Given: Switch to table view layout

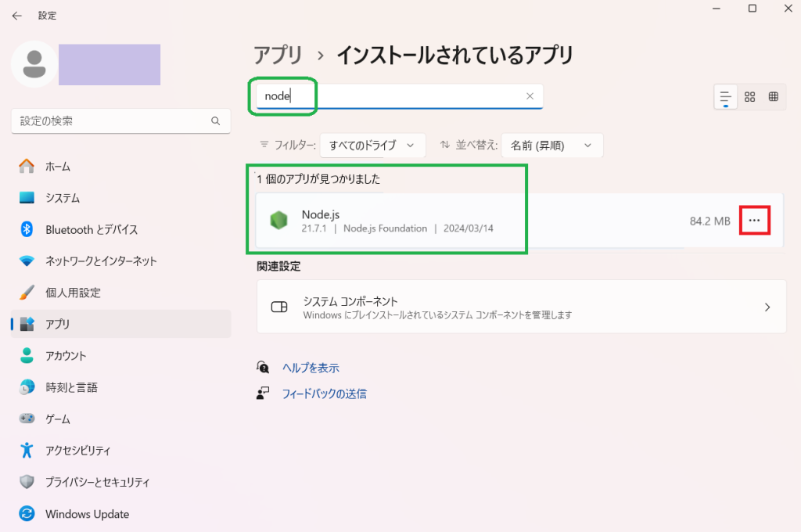Looking at the screenshot, I should click(x=773, y=96).
